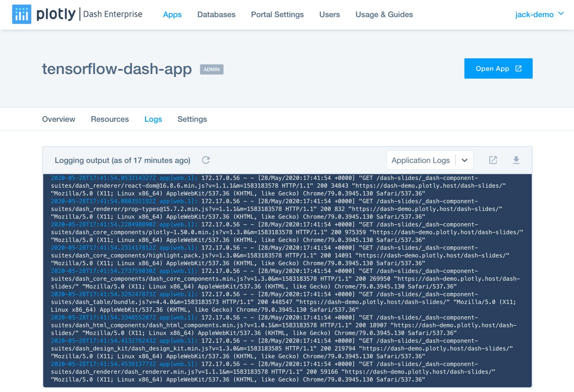Click timestamp 2020-05-28T17:41:54.453913773Z log entry
The height and width of the screenshot is (392, 574).
click(x=104, y=364)
